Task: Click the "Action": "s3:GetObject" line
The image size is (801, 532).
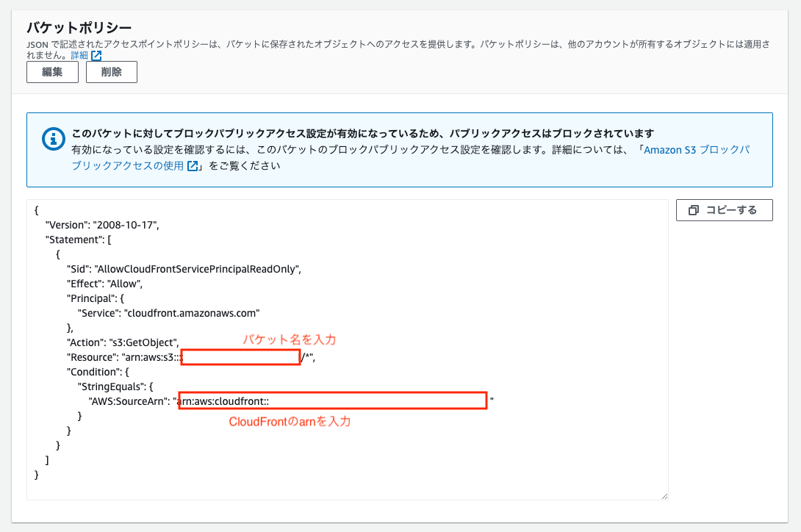Action: point(123,342)
